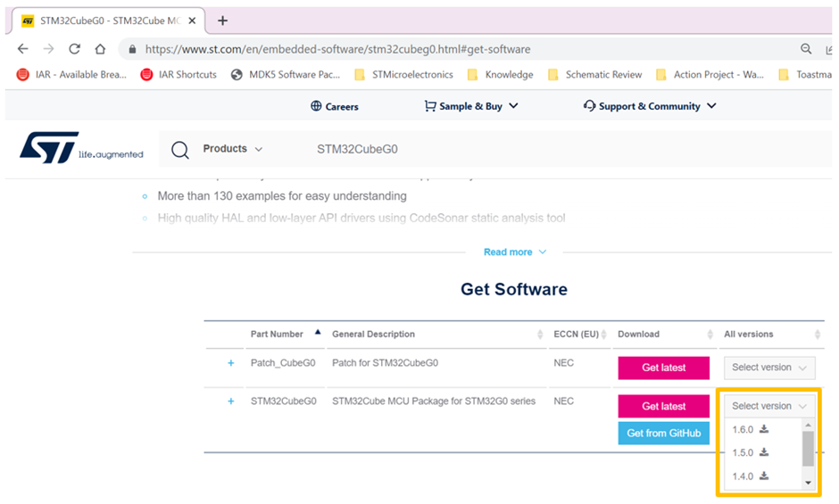This screenshot has height=504, width=839.
Task: Click the Patch for STM32CubeG0 description
Action: (x=386, y=363)
